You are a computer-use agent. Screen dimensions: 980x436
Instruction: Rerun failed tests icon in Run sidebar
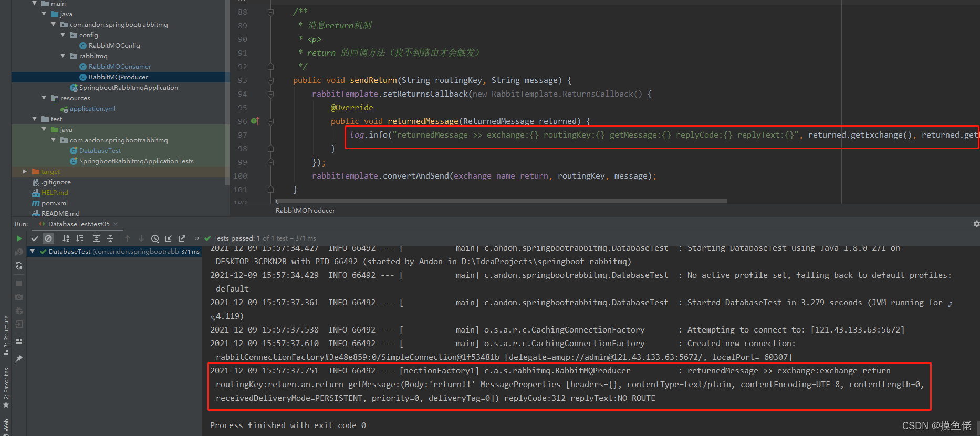coord(19,252)
